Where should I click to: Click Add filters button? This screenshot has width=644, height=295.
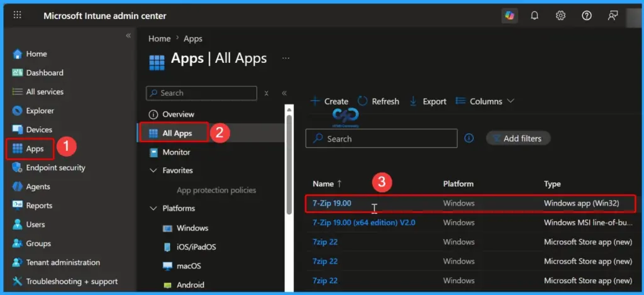tap(518, 138)
